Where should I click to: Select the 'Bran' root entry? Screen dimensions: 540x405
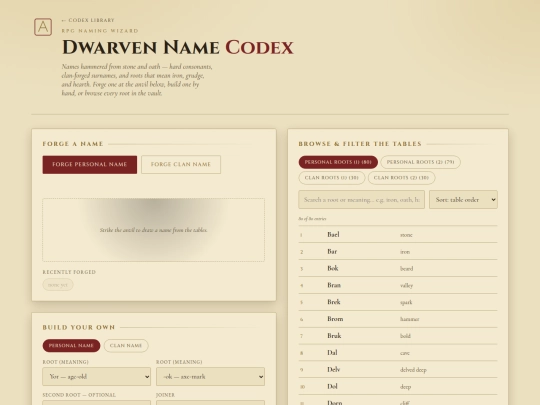(334, 285)
